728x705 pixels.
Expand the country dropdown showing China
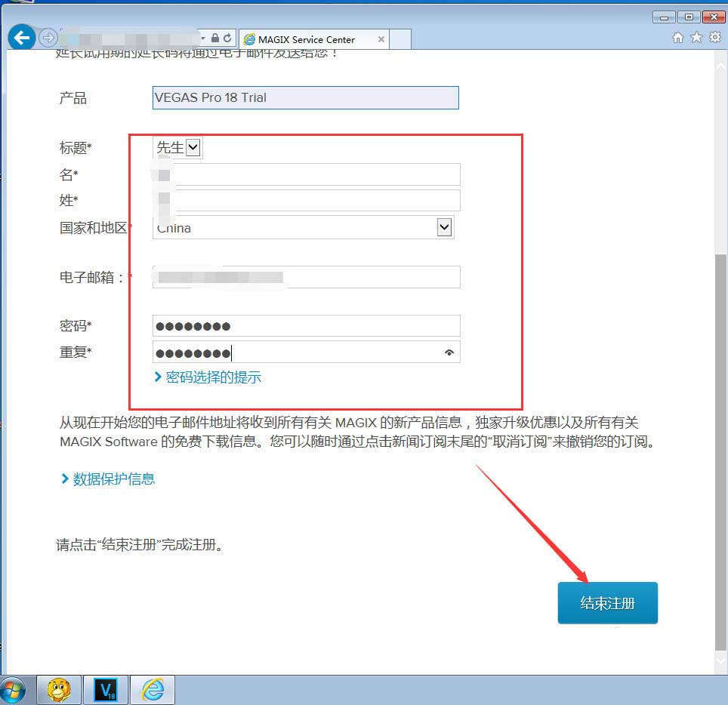point(303,227)
